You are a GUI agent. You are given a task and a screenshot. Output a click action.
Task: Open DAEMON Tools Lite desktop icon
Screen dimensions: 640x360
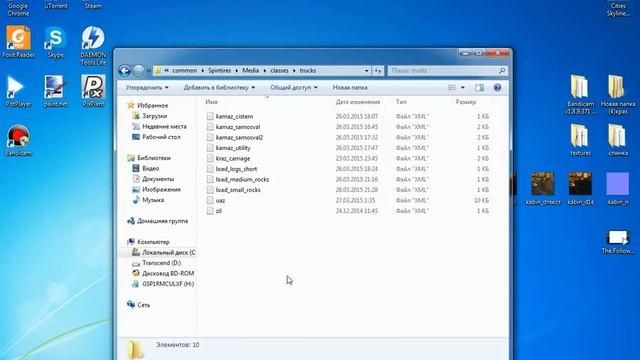pos(93,45)
